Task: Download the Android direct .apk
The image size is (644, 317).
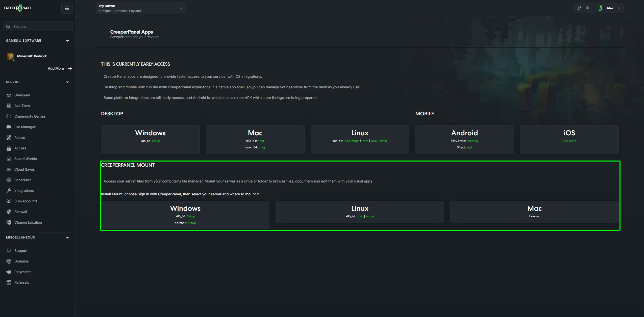Action: click(469, 147)
